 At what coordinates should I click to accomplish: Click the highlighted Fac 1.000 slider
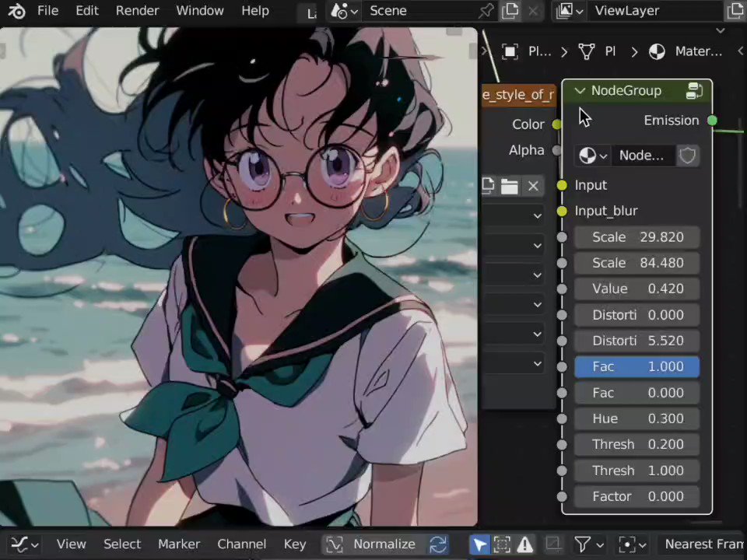637,366
